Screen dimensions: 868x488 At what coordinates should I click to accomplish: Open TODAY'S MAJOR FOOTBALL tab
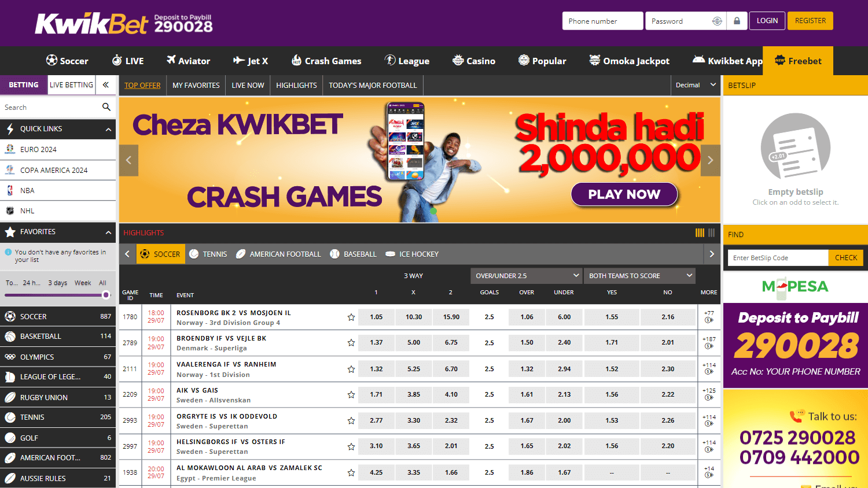pos(373,85)
